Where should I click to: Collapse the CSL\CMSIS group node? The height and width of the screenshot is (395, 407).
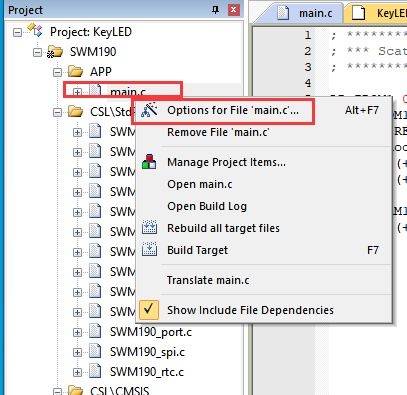[x=57, y=392]
